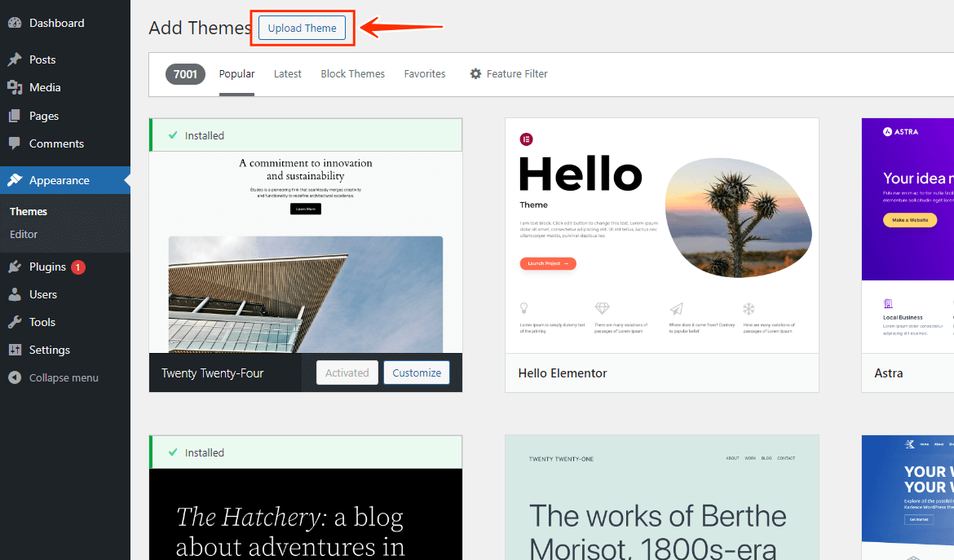Open the Feature Filter options
954x560 pixels.
tap(509, 73)
